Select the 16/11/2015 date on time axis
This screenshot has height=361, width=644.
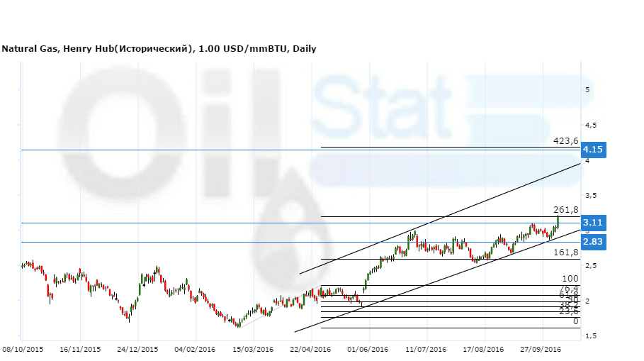click(80, 350)
